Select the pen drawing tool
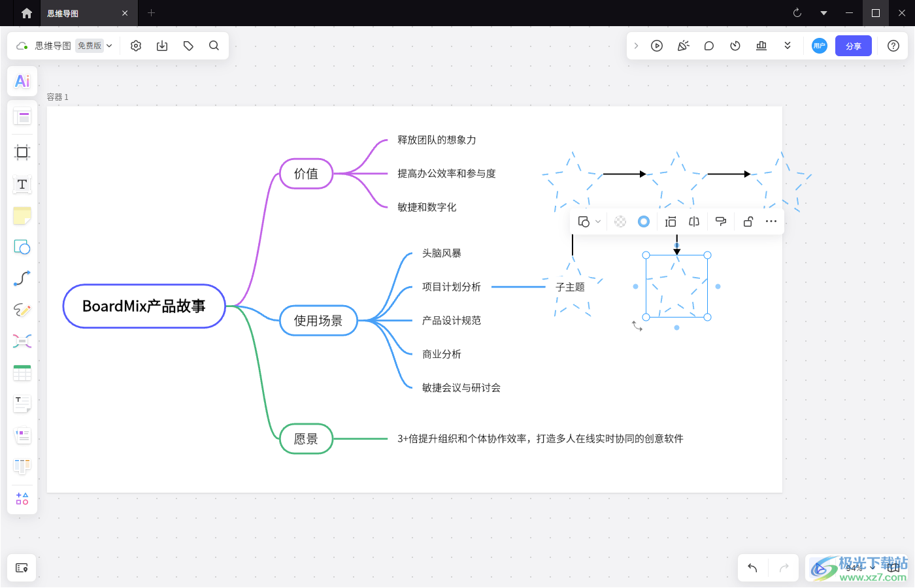915x588 pixels. [x=22, y=310]
